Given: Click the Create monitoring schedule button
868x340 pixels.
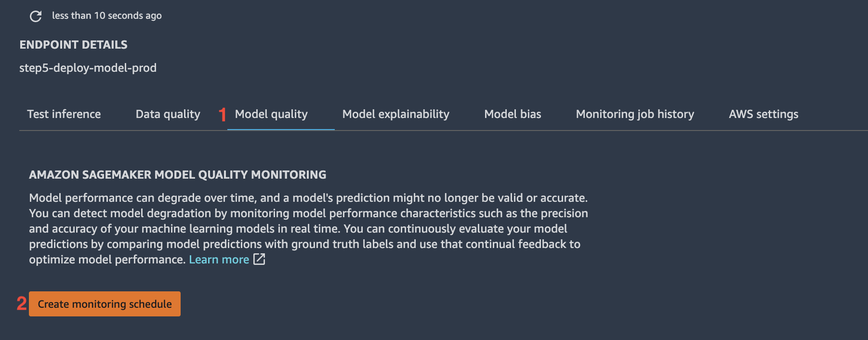Looking at the screenshot, I should (x=105, y=304).
